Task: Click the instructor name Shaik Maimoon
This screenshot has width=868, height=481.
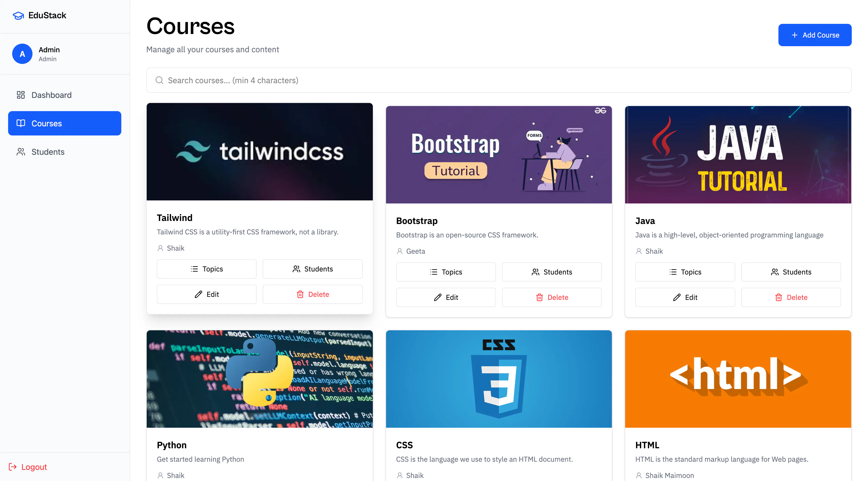Action: pos(670,476)
